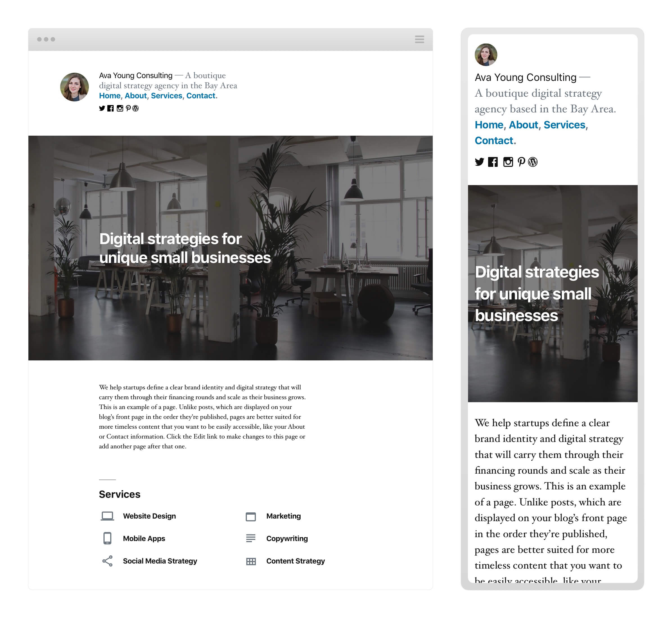Click the Contact navigation link
The height and width of the screenshot is (618, 672).
[201, 96]
